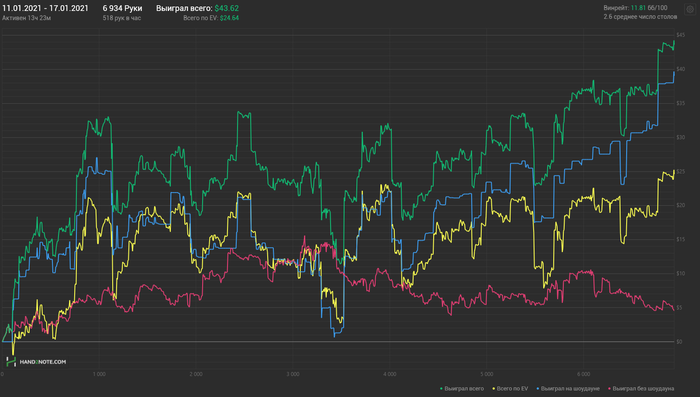Click the '3 000' x-axis hands label
The width and height of the screenshot is (700, 397).
coord(293,374)
